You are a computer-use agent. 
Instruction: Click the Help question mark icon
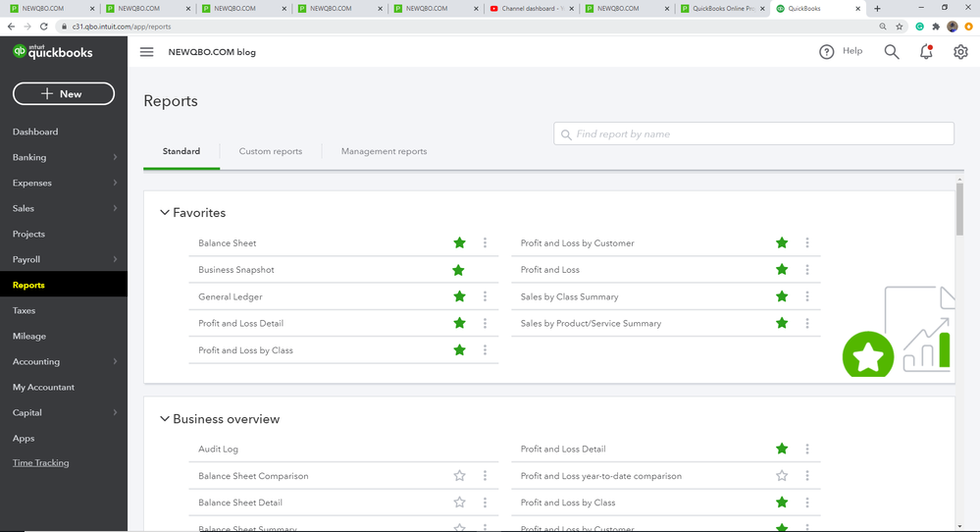pos(827,52)
